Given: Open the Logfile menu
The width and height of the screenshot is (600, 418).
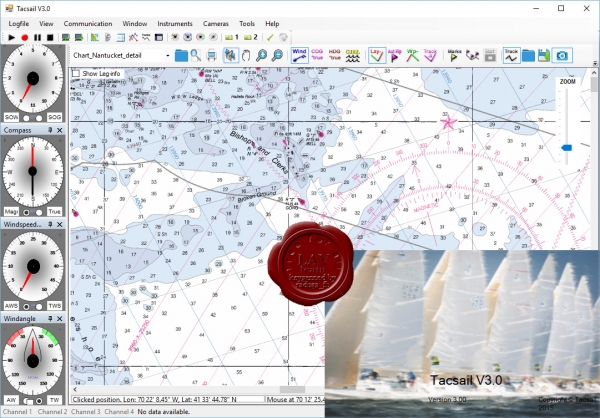Looking at the screenshot, I should point(19,24).
